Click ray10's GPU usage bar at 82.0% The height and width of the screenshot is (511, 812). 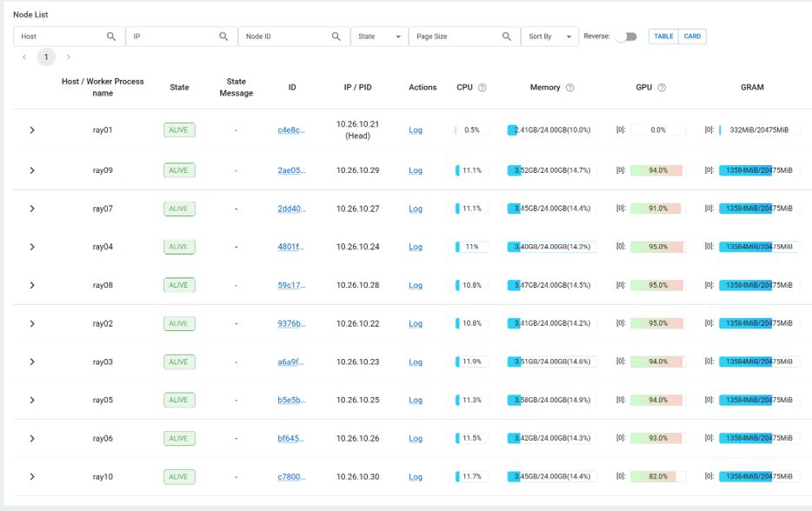point(658,477)
